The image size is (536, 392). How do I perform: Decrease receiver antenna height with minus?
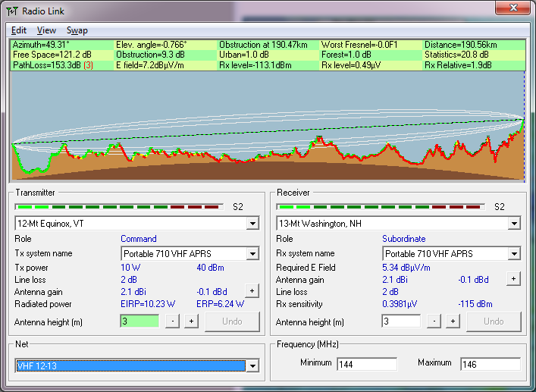(x=434, y=321)
